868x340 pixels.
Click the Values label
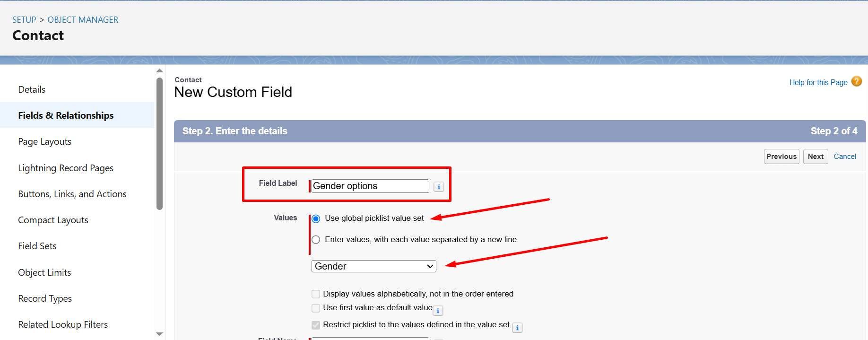point(285,218)
